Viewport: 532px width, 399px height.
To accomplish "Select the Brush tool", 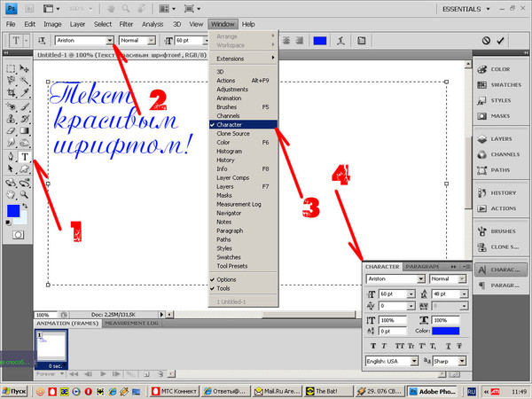I will click(x=25, y=107).
